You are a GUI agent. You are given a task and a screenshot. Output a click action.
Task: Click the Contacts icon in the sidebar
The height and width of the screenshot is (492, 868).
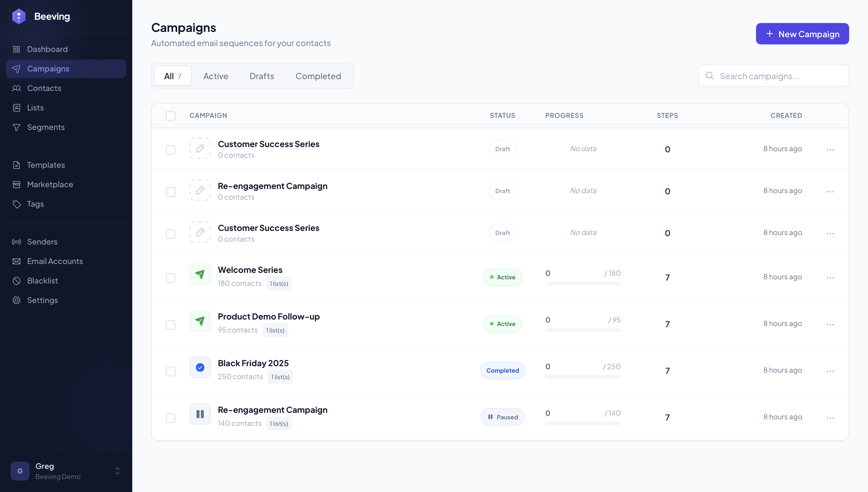(x=17, y=88)
